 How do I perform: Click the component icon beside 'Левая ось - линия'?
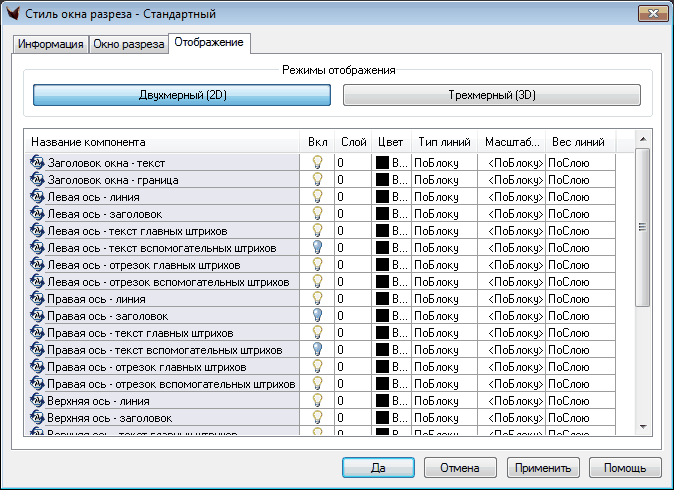pyautogui.click(x=38, y=196)
